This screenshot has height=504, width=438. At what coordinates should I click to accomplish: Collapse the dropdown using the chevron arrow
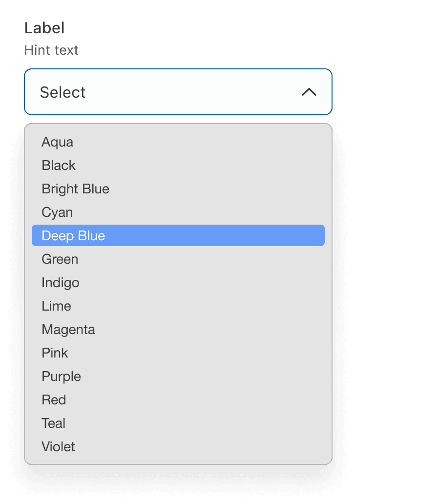pos(309,92)
